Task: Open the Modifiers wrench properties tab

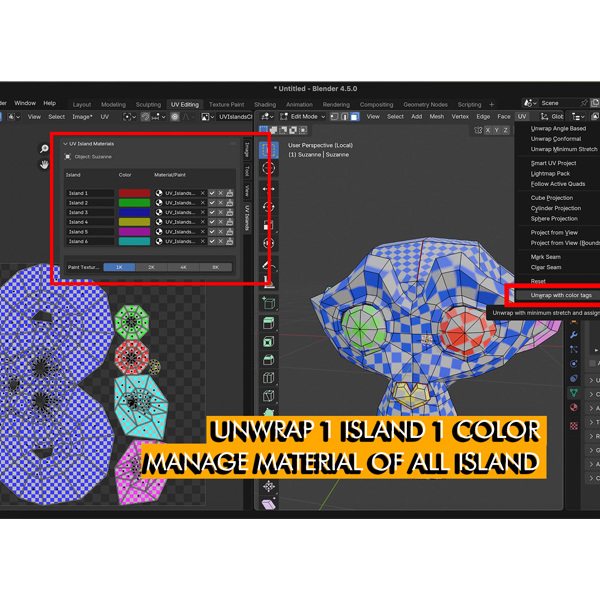Action: point(574,335)
